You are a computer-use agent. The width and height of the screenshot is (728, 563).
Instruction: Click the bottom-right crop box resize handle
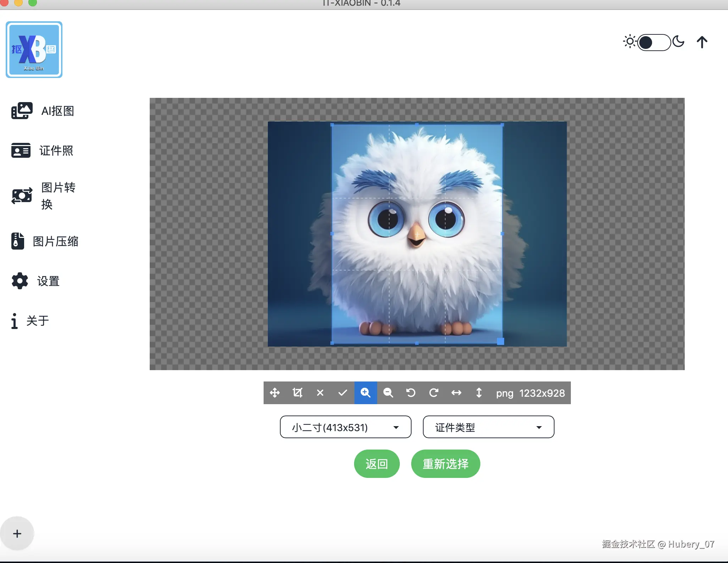500,341
